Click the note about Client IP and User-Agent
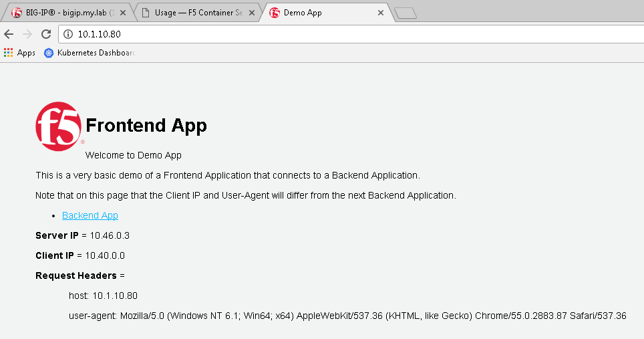 [x=246, y=196]
